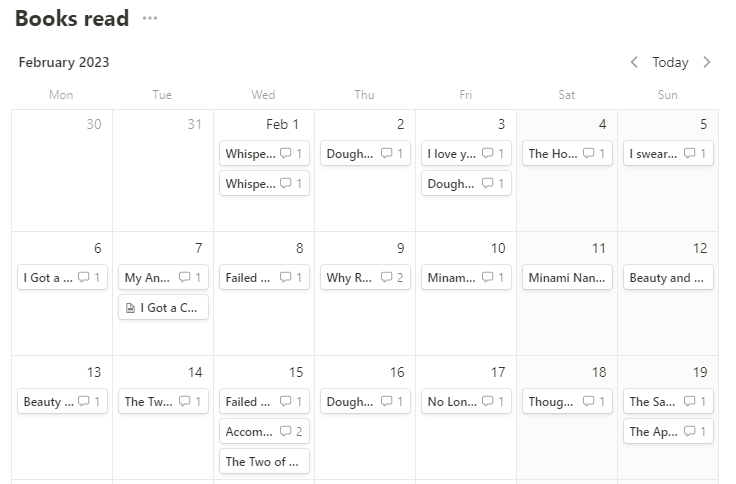Screen dimensions: 736x484
Task: Open No Lon... entry on February 17
Action: [450, 402]
